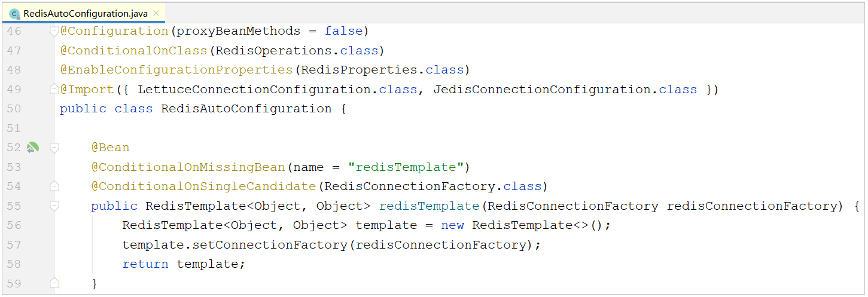Click the Spring bean gutter icon on line 52
Screen dimensions: 868x297
[x=32, y=147]
